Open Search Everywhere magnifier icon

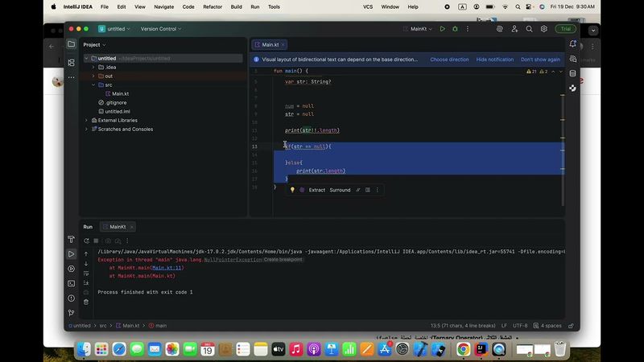click(x=529, y=29)
